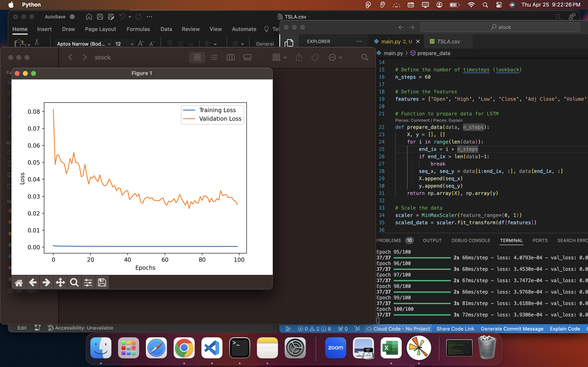The image size is (588, 367).
Task: Click the back navigation arrow in plot toolbar
Action: (x=33, y=282)
